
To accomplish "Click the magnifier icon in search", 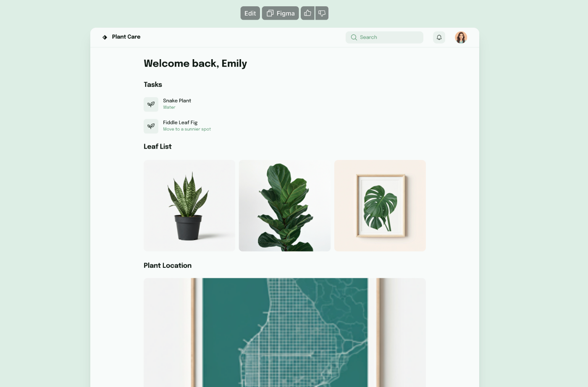I will (354, 37).
